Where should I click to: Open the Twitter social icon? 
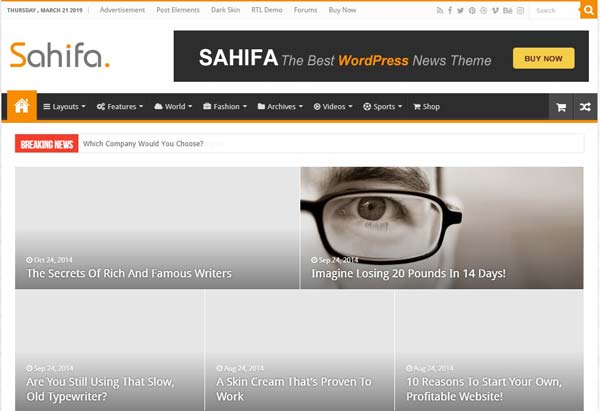[x=460, y=10]
